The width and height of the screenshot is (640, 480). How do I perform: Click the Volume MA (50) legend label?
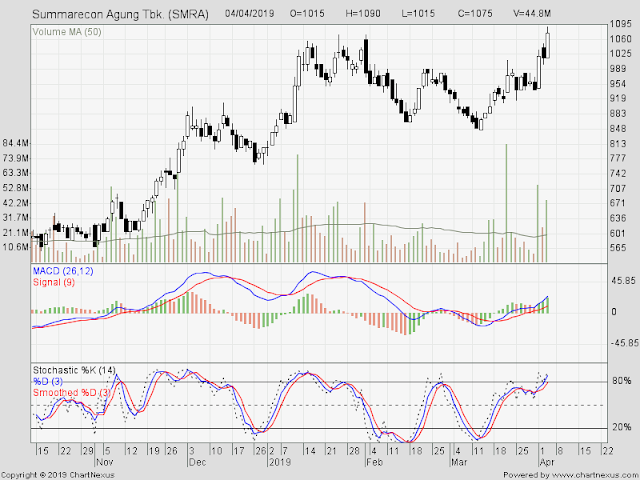coord(67,32)
